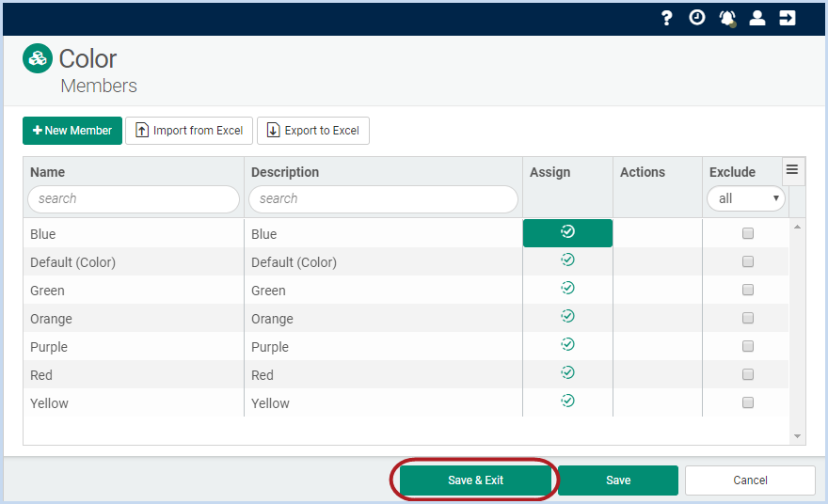Image resolution: width=828 pixels, height=504 pixels.
Task: Click the assign icon for Green
Action: 567,288
